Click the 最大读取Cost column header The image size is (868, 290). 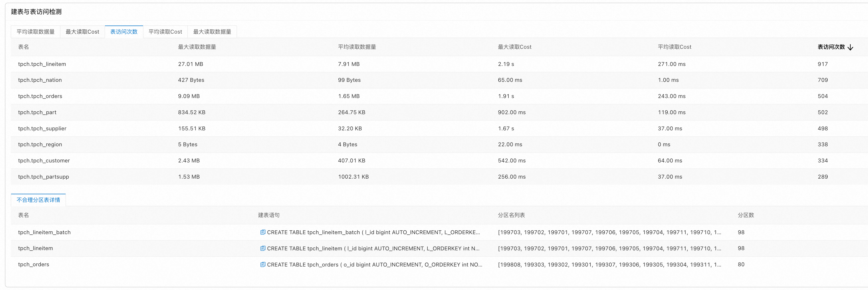coord(514,47)
